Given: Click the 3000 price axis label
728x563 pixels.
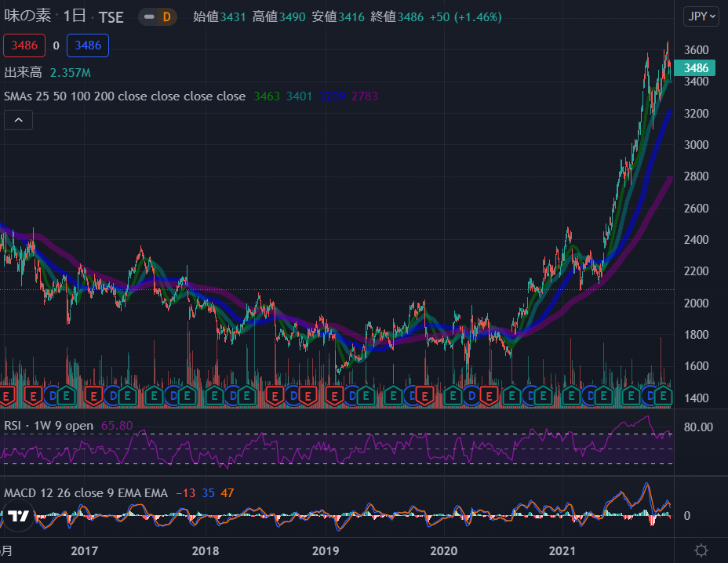Looking at the screenshot, I should coord(696,145).
